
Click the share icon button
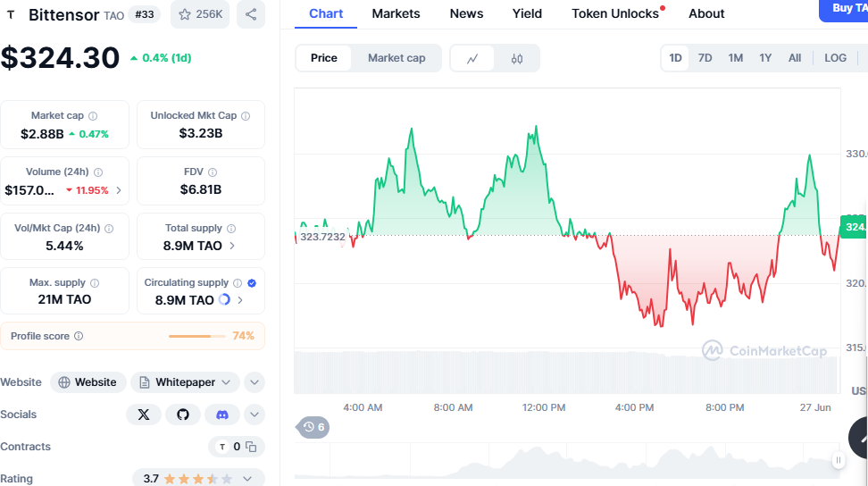(251, 14)
